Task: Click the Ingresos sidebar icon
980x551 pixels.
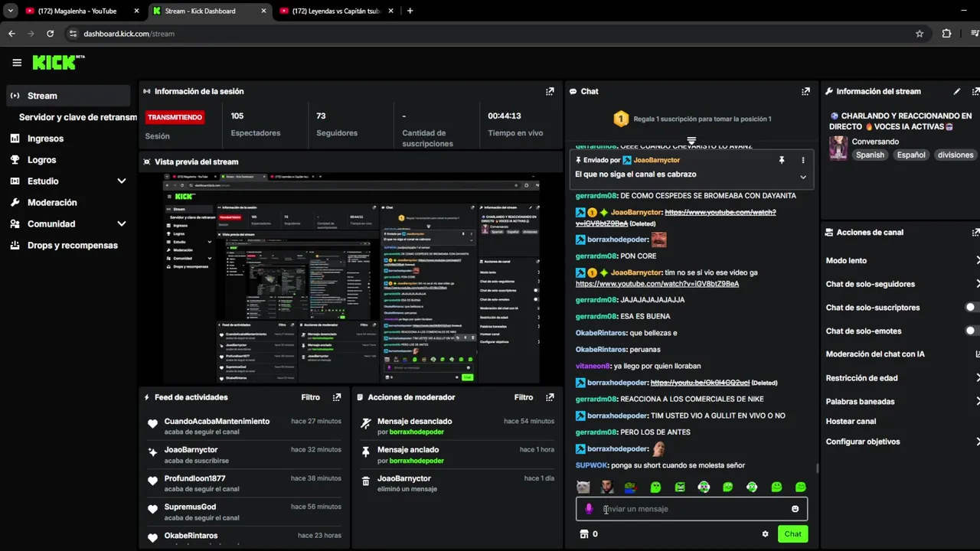Action: [x=15, y=139]
